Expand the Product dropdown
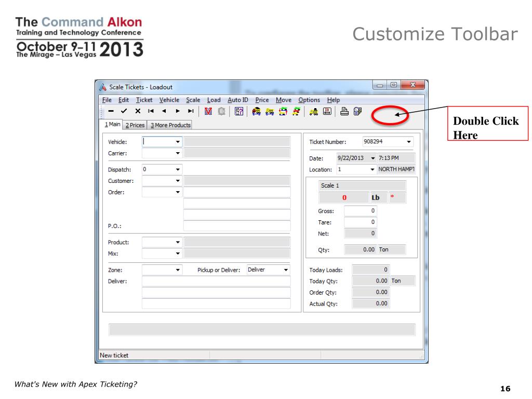 coord(178,242)
